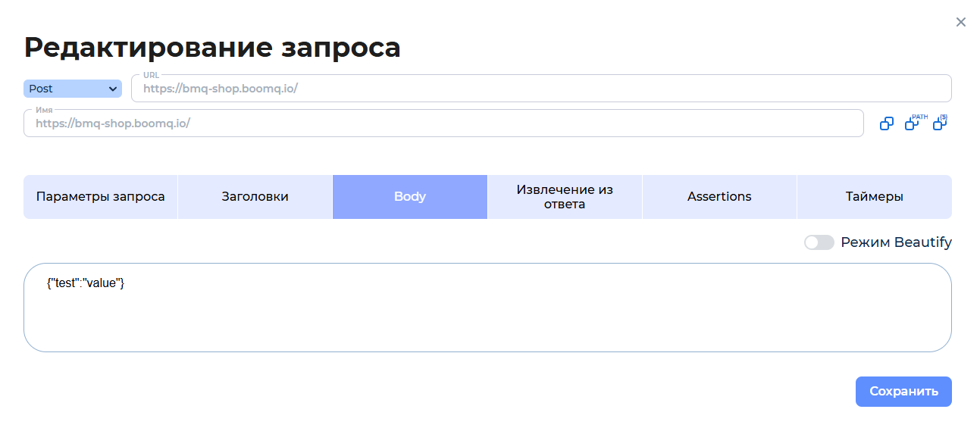Click the Сохранить button

pyautogui.click(x=903, y=392)
